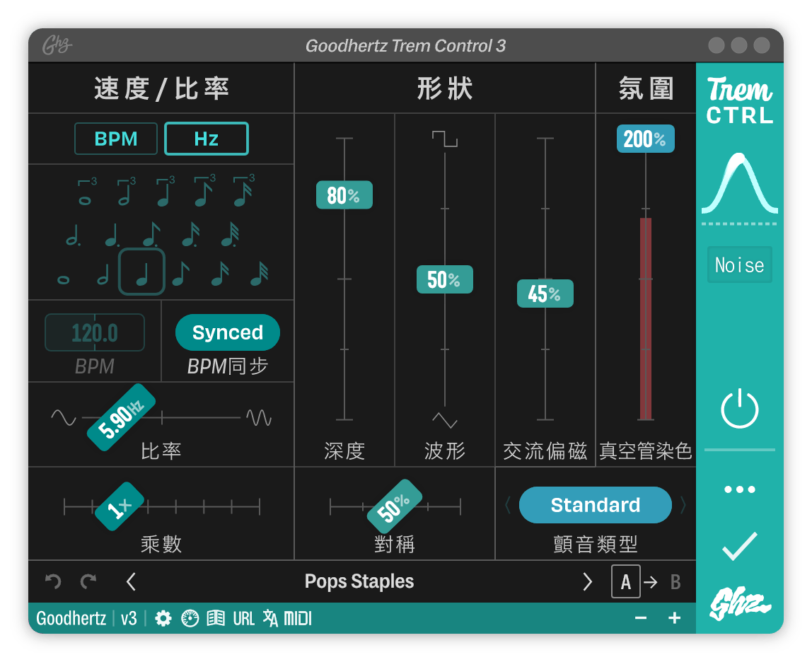The image size is (812, 662).
Task: Click the Ghz logo in title bar
Action: click(x=57, y=45)
